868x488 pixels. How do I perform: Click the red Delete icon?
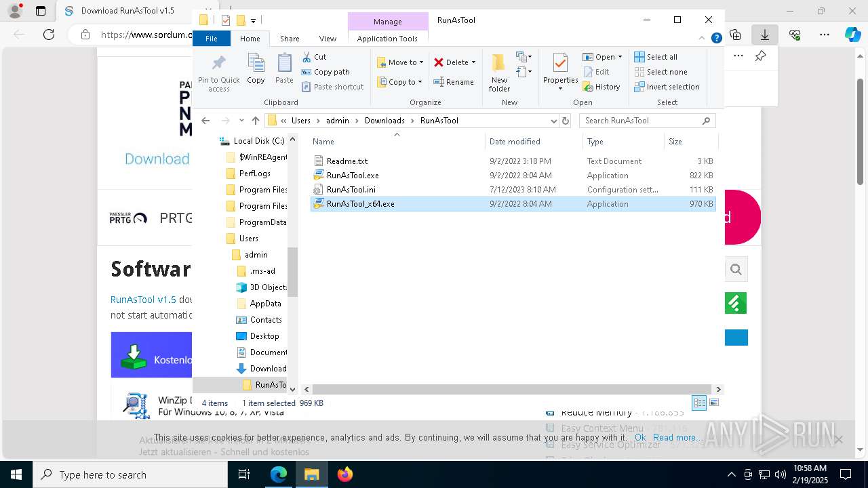pos(439,62)
